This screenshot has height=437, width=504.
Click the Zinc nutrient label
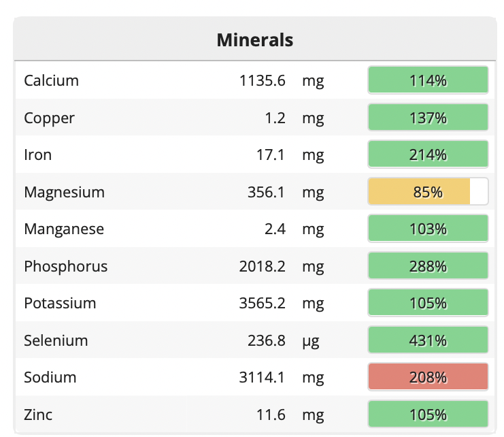[x=38, y=415]
